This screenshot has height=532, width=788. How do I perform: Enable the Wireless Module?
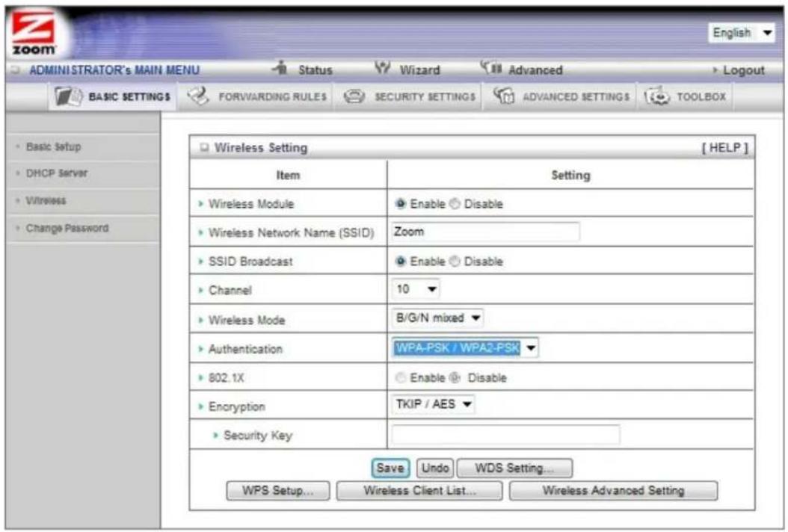click(x=400, y=204)
